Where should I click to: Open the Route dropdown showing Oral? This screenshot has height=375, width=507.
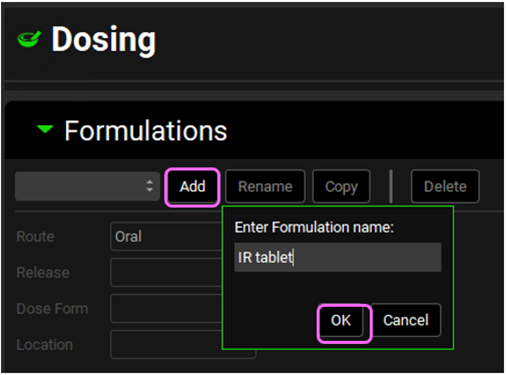tap(166, 237)
